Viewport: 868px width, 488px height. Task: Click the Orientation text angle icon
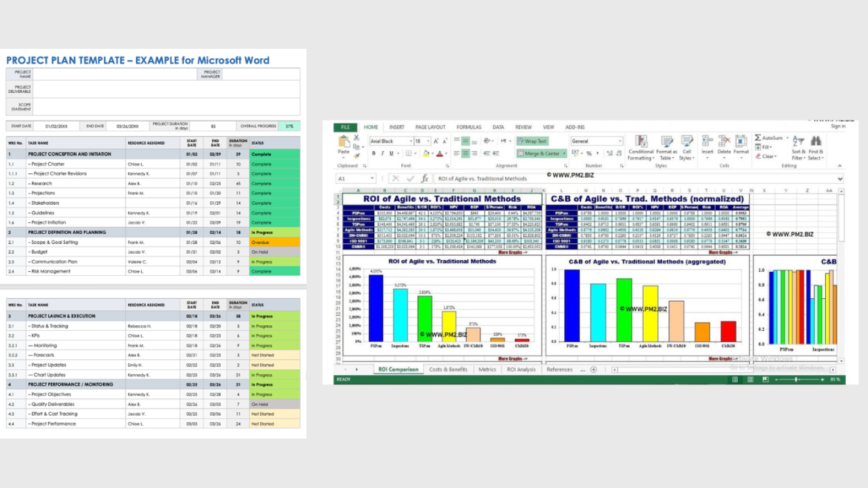point(486,140)
